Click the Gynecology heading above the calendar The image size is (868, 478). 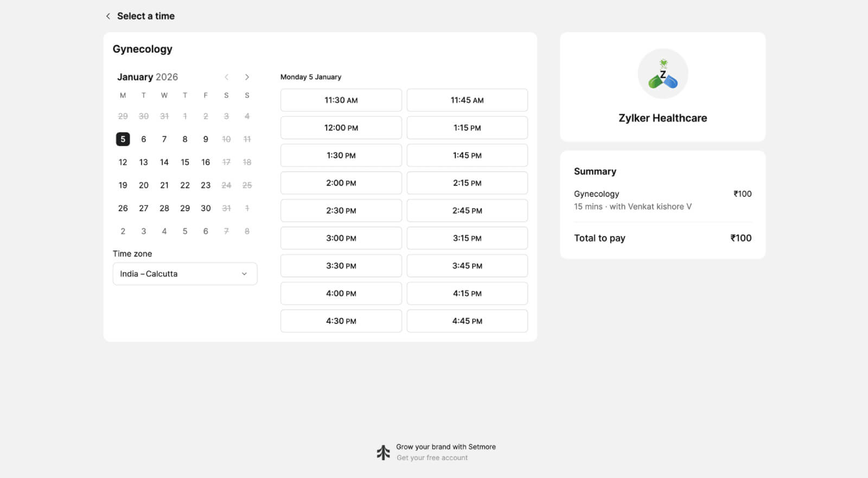pos(143,49)
